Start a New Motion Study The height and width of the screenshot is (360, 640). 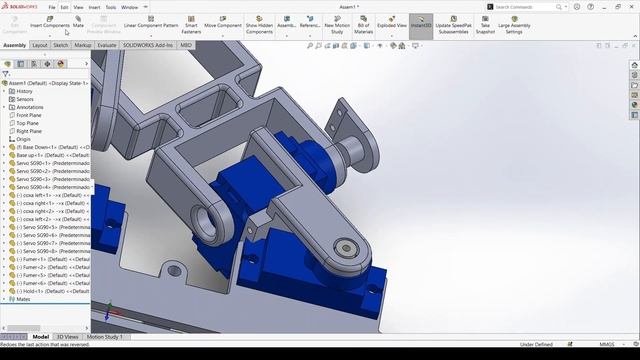337,25
